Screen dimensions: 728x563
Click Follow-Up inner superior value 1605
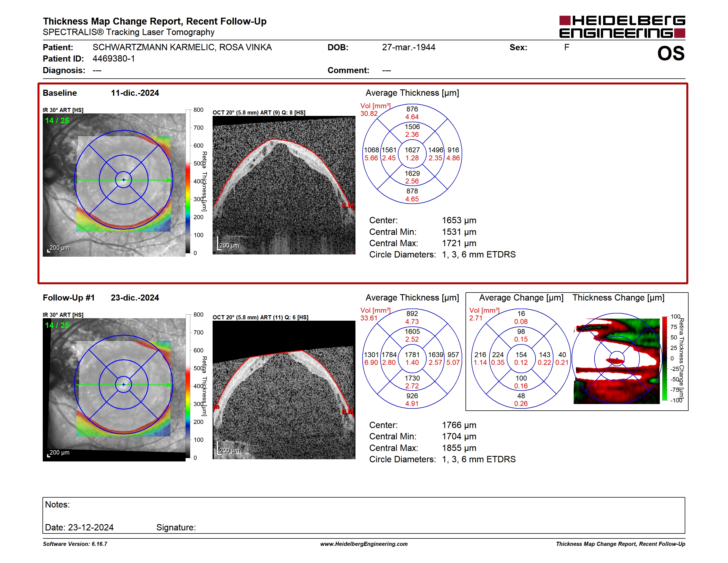(x=412, y=331)
